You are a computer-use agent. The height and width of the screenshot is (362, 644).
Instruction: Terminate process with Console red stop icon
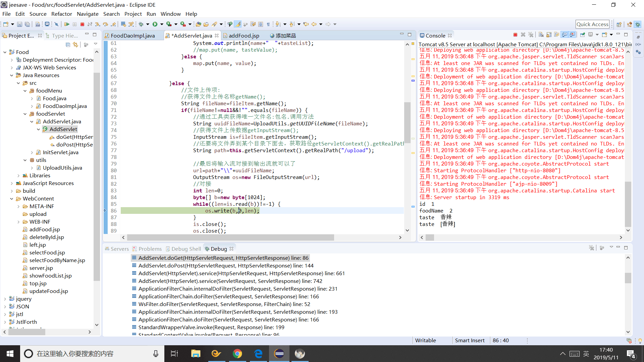515,35
